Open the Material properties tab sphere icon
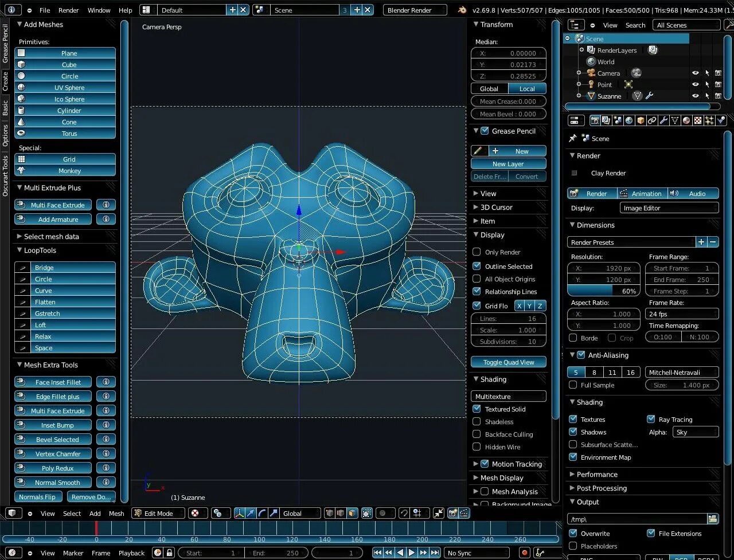 [x=686, y=120]
